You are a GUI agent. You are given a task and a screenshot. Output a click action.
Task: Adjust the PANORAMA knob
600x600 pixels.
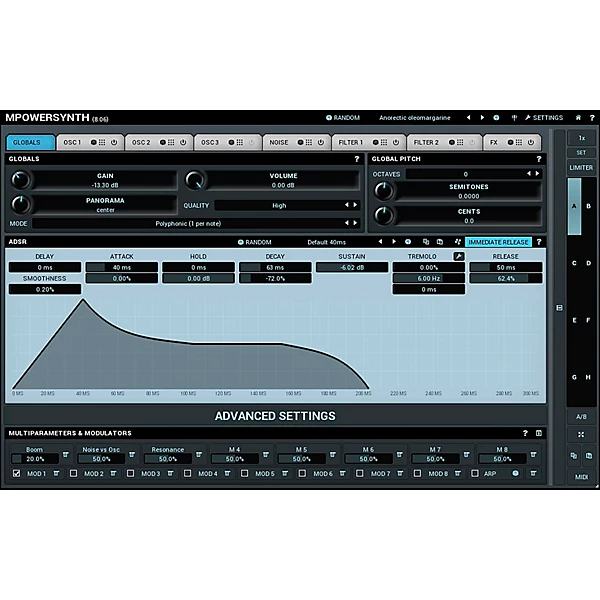[x=20, y=205]
